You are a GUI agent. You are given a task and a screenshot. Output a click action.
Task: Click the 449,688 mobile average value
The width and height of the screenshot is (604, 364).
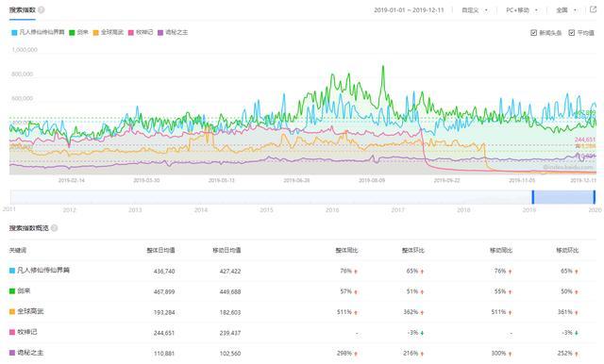tap(230, 292)
